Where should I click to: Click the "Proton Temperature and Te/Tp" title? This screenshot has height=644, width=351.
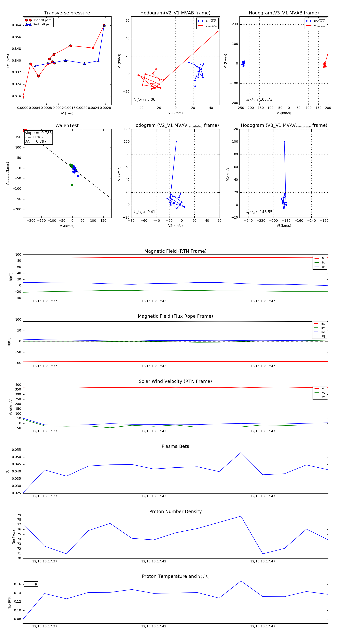click(x=175, y=576)
